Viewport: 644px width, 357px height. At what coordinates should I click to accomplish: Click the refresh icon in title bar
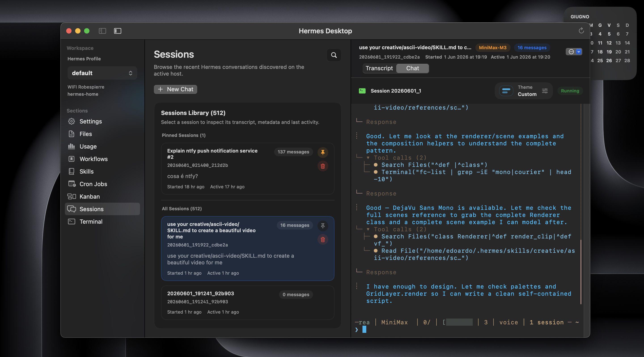tap(581, 30)
